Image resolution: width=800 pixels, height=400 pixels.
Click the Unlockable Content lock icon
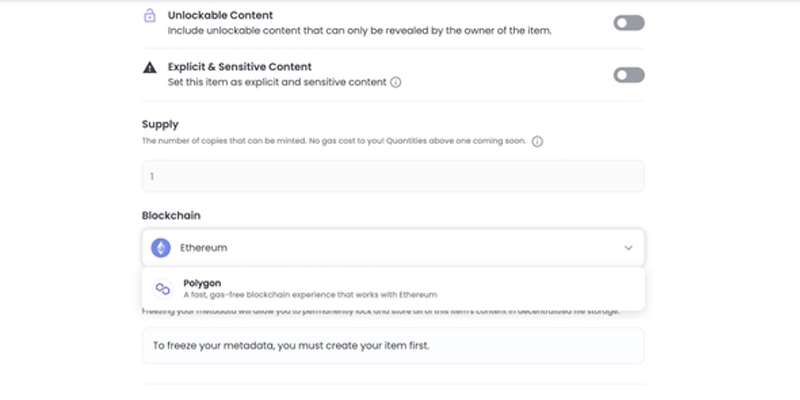tap(149, 16)
